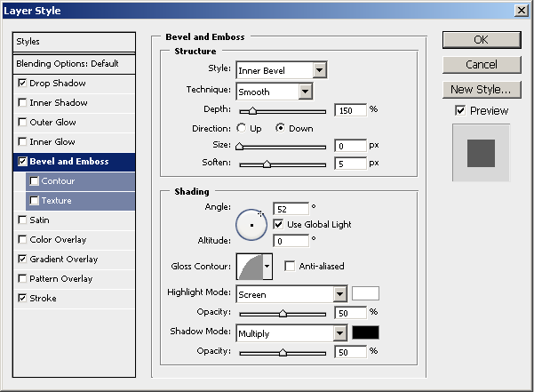Screen dimensions: 534x392
Task: Click the Soften value input field
Action: [350, 164]
